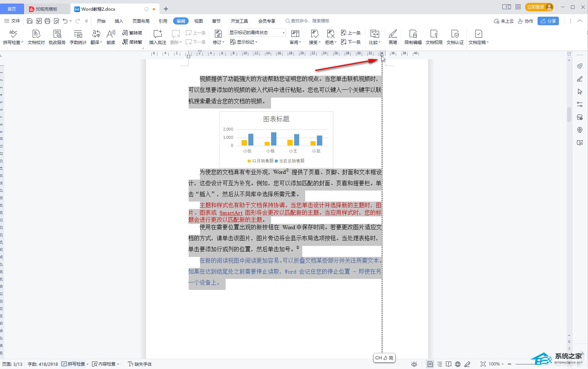This screenshot has height=369, width=588.
Task: Toggle spell check in status bar
Action: [73, 364]
